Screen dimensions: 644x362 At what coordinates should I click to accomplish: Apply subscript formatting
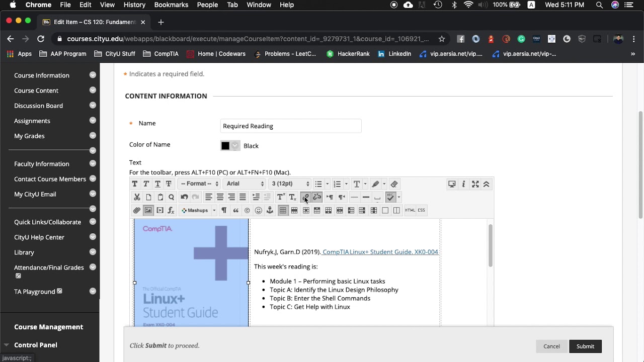point(292,197)
